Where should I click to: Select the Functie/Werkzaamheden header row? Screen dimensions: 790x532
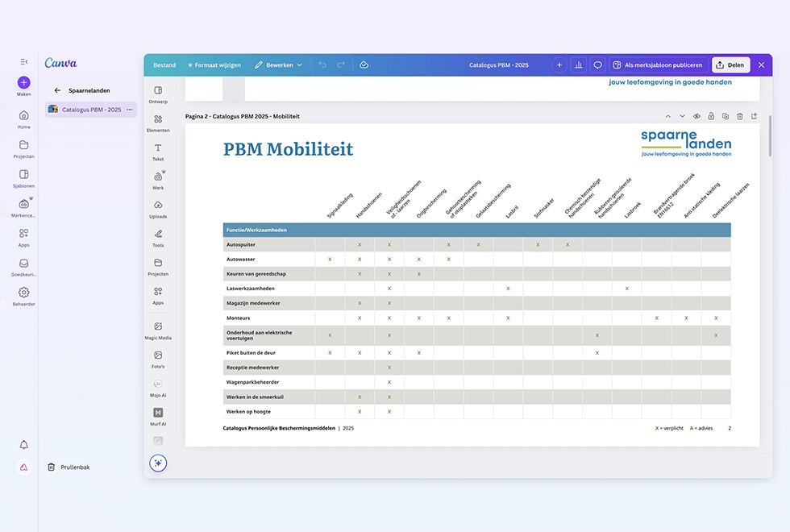(476, 230)
